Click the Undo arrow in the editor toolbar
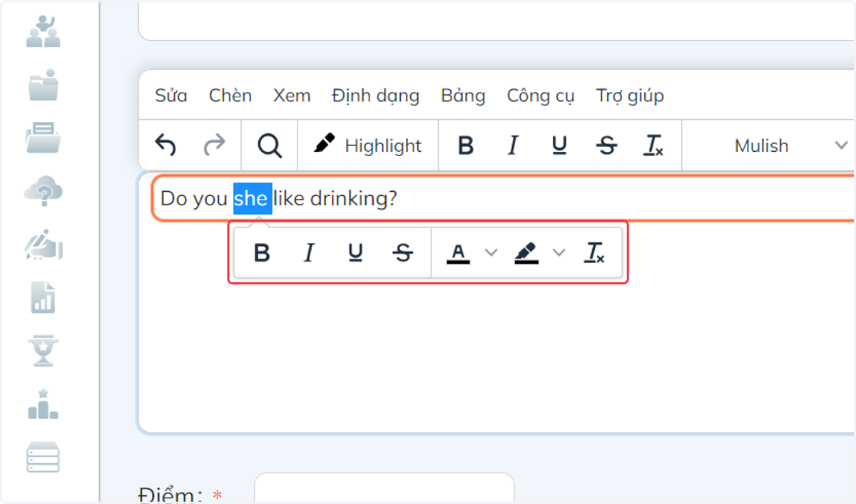The width and height of the screenshot is (856, 504). coord(165,145)
